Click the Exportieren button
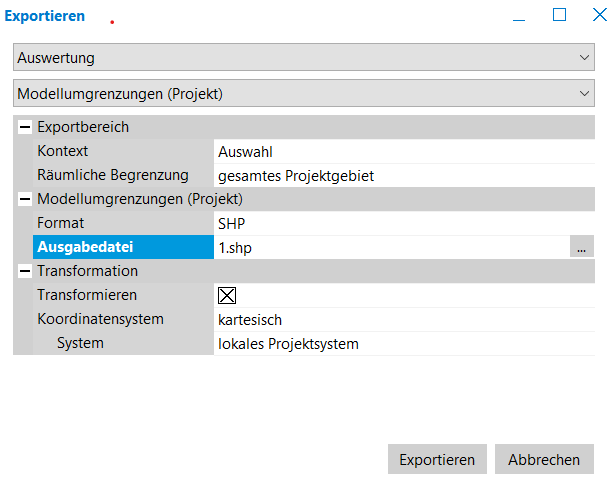This screenshot has width=612, height=490. tap(437, 460)
